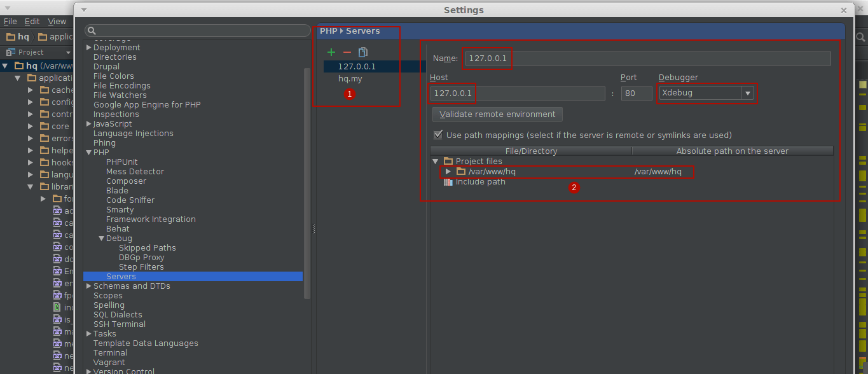
Task: Open the Settings dialog window menu triangle
Action: (84, 10)
